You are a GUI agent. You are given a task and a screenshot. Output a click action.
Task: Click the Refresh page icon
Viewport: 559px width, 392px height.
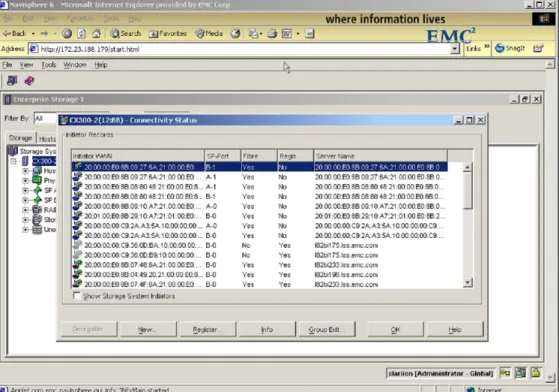[82, 33]
